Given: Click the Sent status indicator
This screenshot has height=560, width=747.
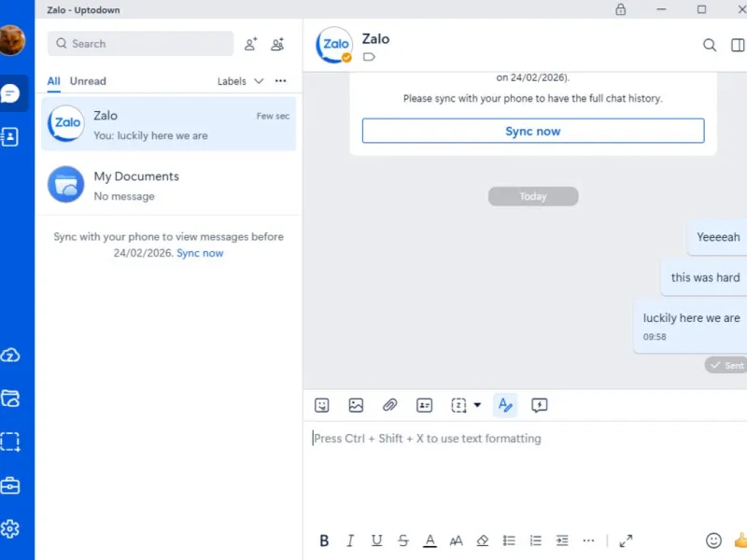Looking at the screenshot, I should pyautogui.click(x=726, y=365).
